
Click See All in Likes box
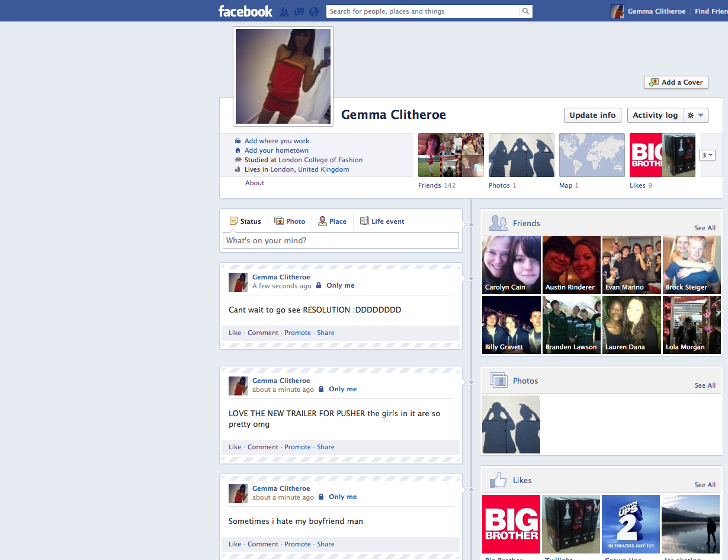pos(705,485)
